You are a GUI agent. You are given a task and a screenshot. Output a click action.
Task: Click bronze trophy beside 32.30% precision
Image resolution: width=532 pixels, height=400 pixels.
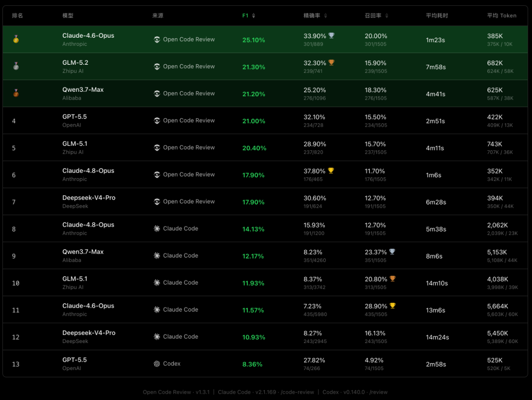[x=331, y=62]
